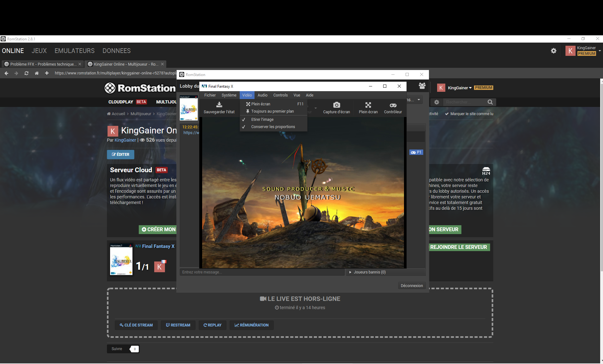Viewport: 603px width, 364px height.
Task: Switch to the EMULATEURS tab
Action: [74, 51]
